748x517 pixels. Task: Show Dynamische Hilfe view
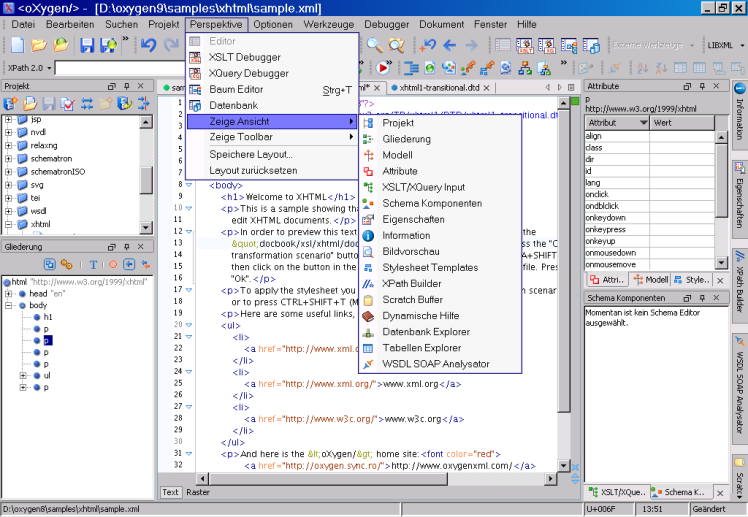pos(440,316)
